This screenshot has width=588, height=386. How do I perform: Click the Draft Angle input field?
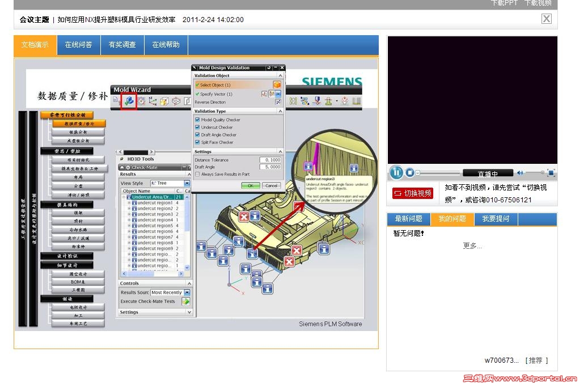270,167
